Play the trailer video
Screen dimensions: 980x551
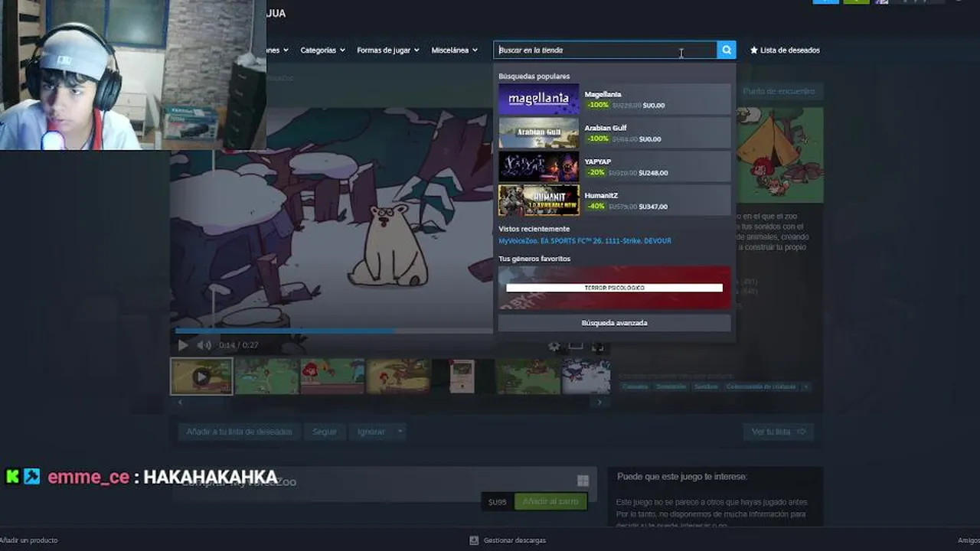pyautogui.click(x=182, y=345)
